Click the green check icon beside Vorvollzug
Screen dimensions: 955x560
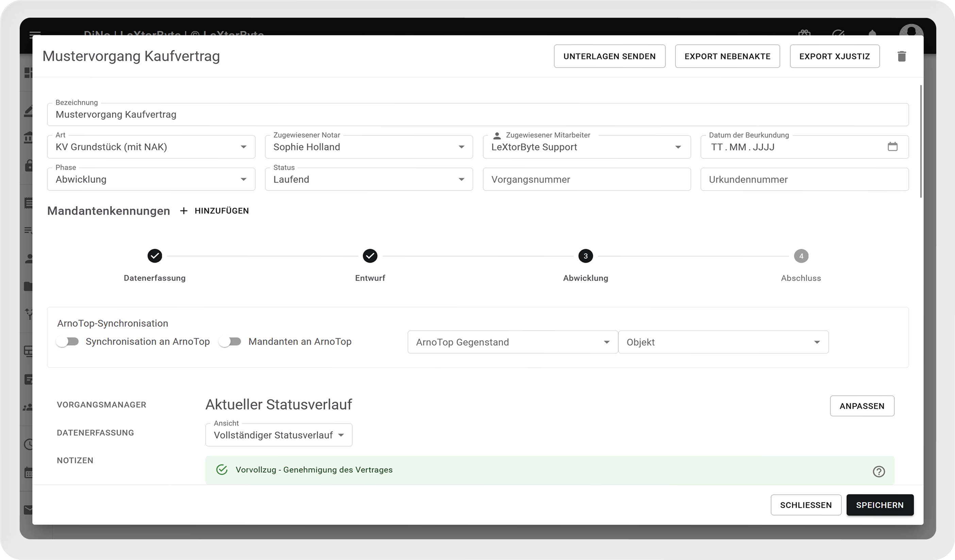pyautogui.click(x=222, y=470)
